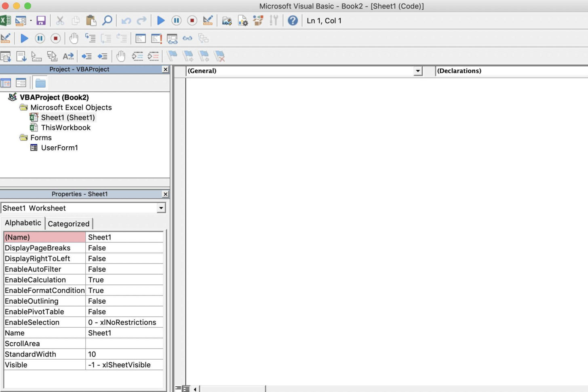This screenshot has width=588, height=392.
Task: Click the Paste clipboard icon
Action: [91, 20]
